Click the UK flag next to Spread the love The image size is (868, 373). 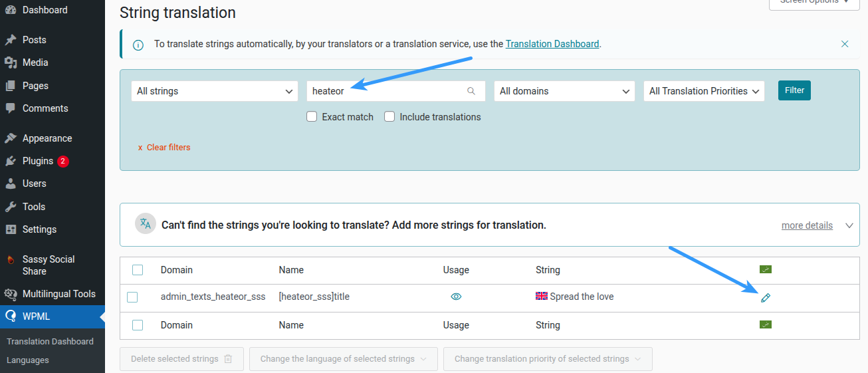(x=542, y=297)
